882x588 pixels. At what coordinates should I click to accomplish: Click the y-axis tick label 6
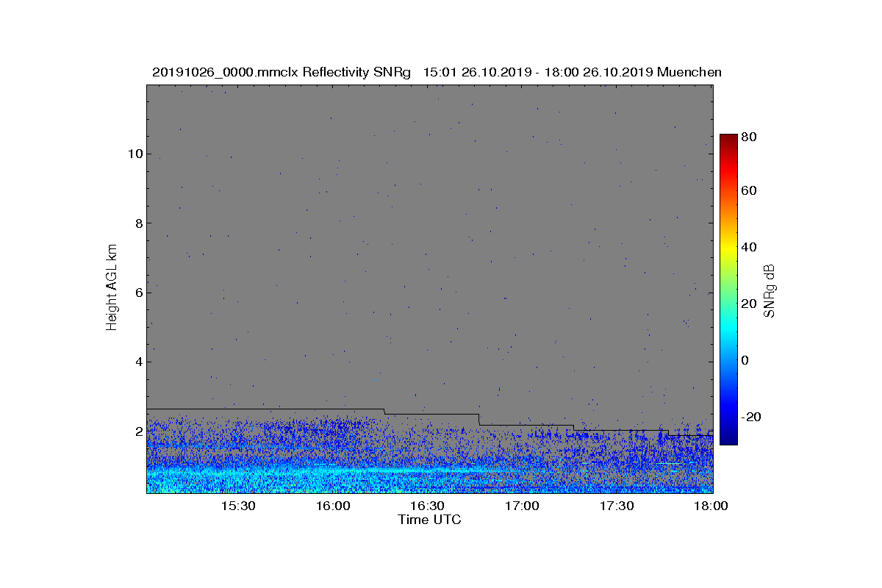point(137,293)
